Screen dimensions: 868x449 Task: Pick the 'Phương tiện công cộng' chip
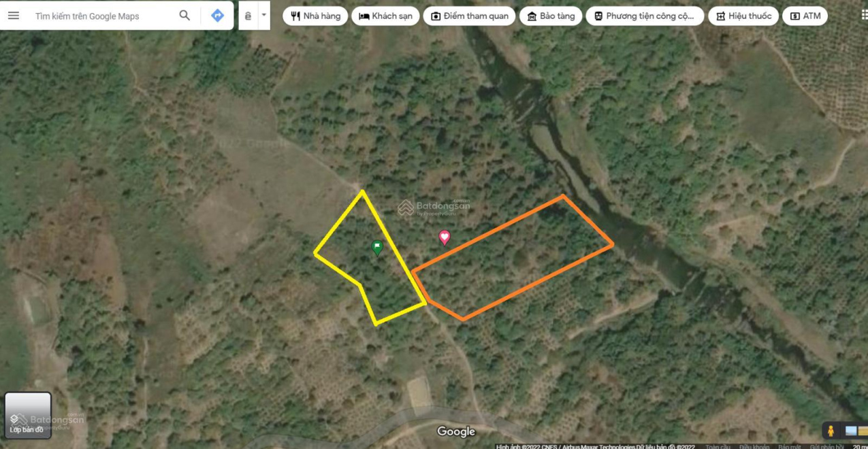(645, 16)
